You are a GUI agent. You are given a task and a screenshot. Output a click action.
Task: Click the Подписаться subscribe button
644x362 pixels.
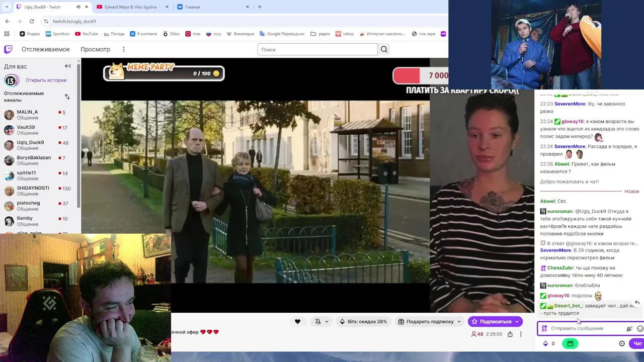pyautogui.click(x=495, y=322)
